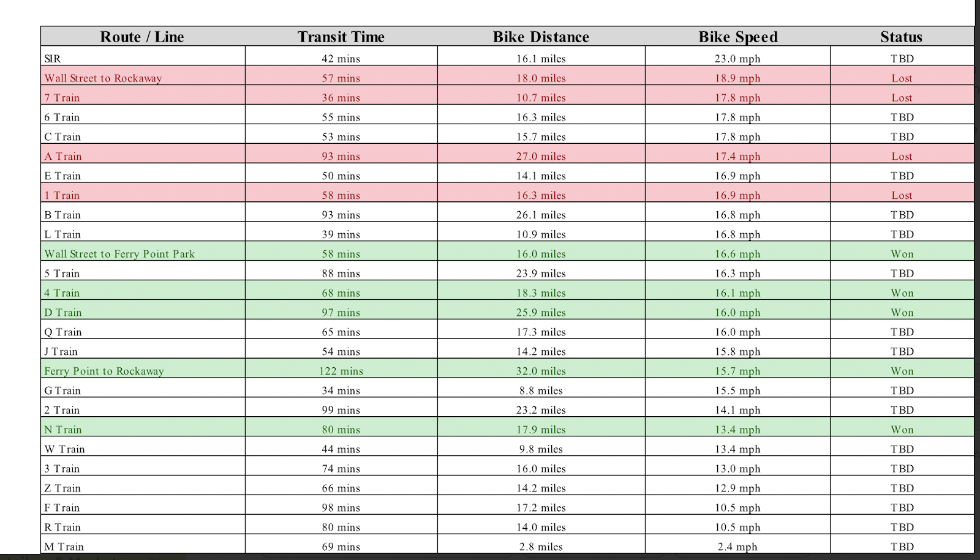Click the Bike Speed column header

coord(738,37)
